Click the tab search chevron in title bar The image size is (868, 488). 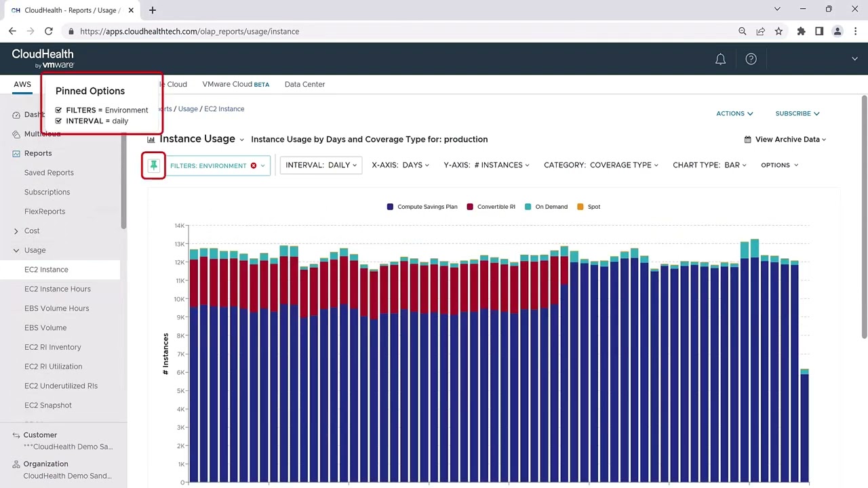click(777, 9)
